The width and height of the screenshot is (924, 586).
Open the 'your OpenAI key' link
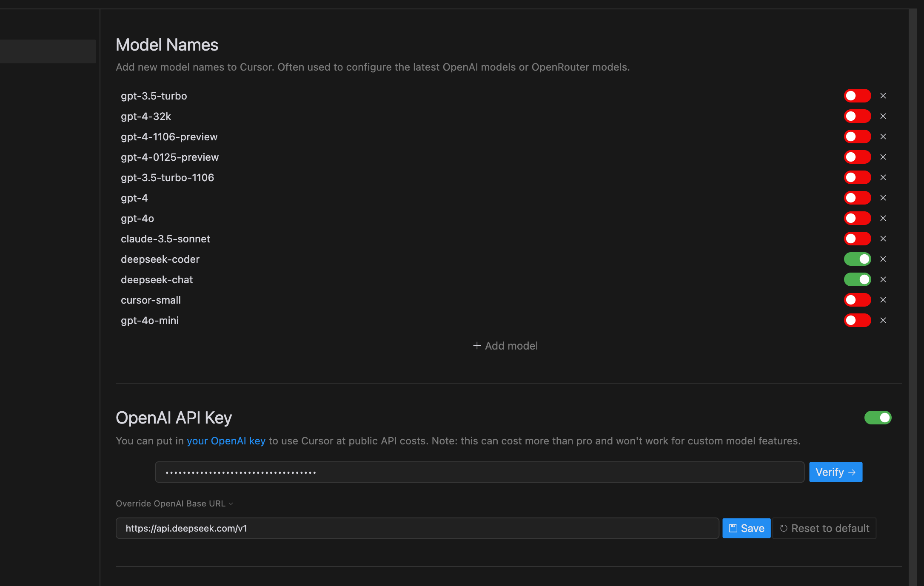tap(226, 441)
